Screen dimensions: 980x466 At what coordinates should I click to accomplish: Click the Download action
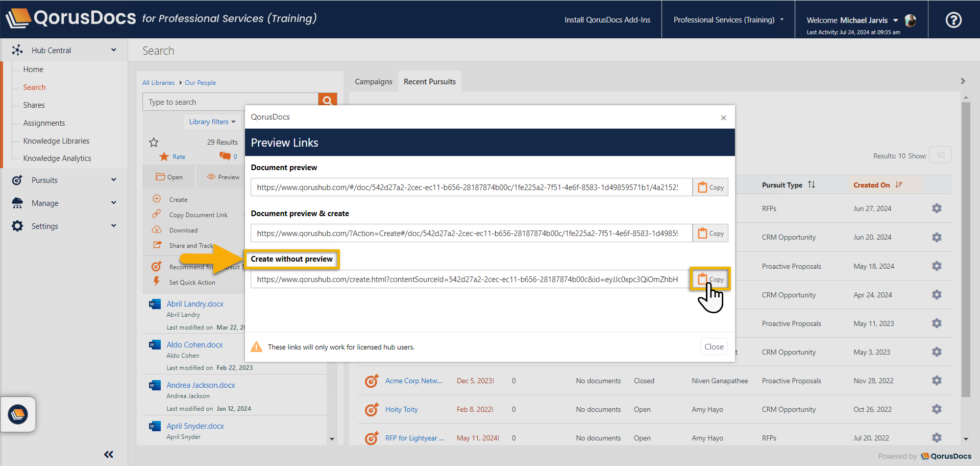point(183,230)
